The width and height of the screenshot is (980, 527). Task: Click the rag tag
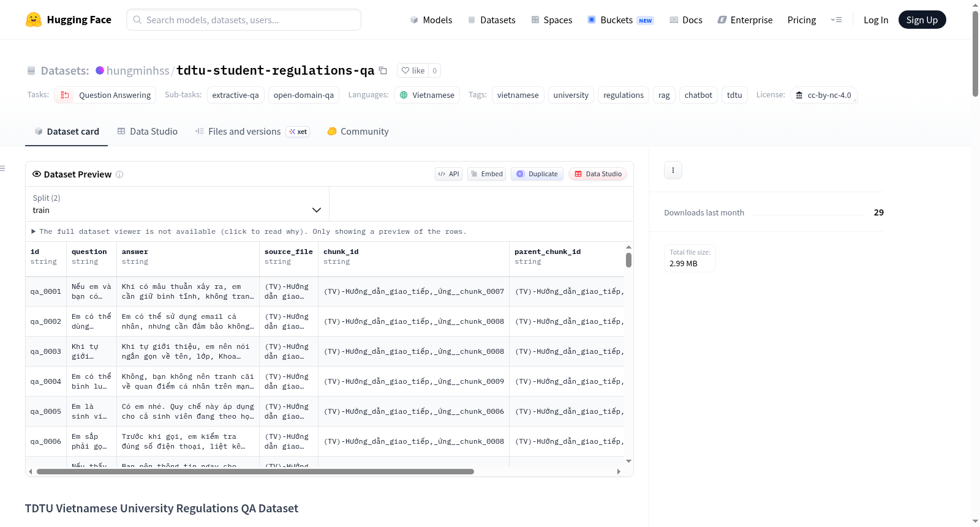click(x=664, y=95)
